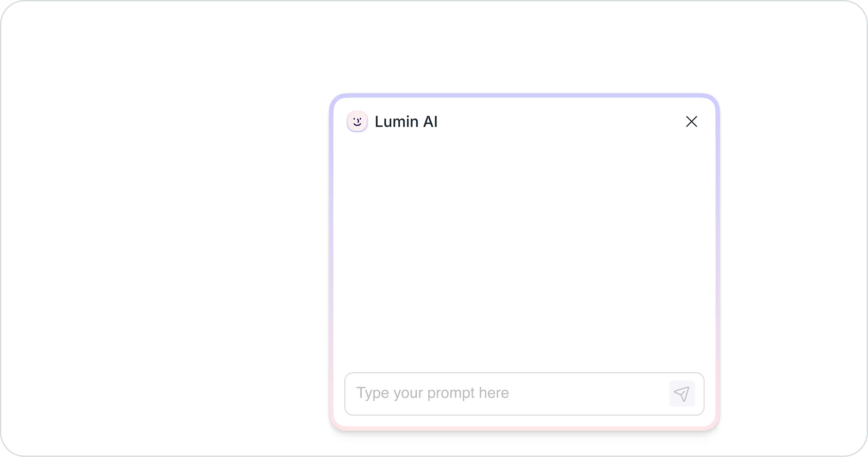The height and width of the screenshot is (457, 868).
Task: Exit the Lumin AI dialog
Action: pos(691,122)
